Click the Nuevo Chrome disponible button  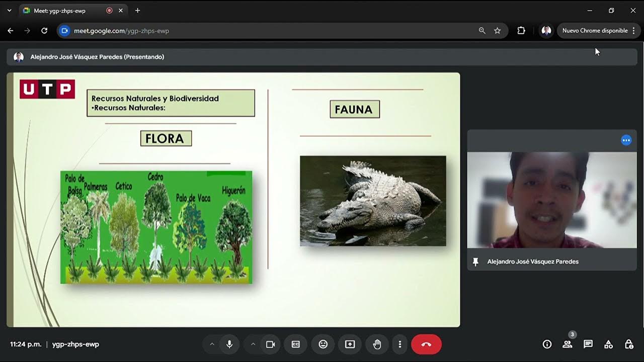click(x=595, y=31)
